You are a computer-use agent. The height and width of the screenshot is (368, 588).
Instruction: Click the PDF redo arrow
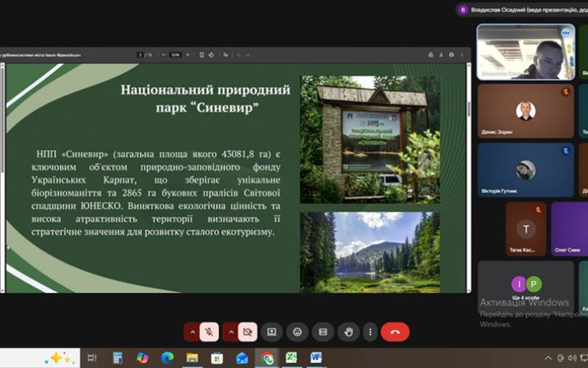click(x=248, y=54)
